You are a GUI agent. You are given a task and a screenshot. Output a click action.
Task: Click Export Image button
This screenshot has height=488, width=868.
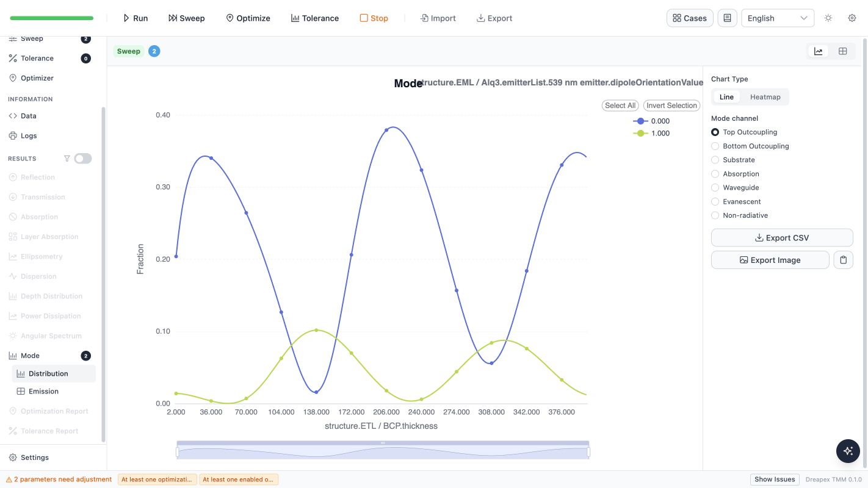click(x=770, y=260)
